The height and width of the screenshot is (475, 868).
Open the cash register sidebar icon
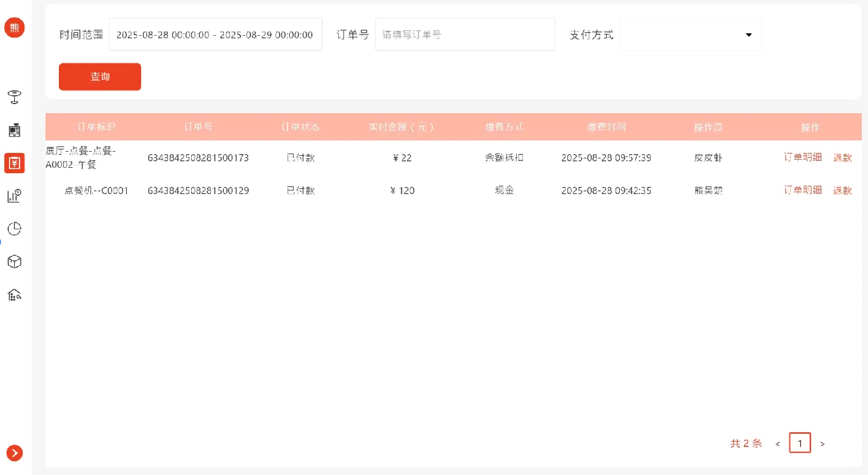pyautogui.click(x=14, y=130)
